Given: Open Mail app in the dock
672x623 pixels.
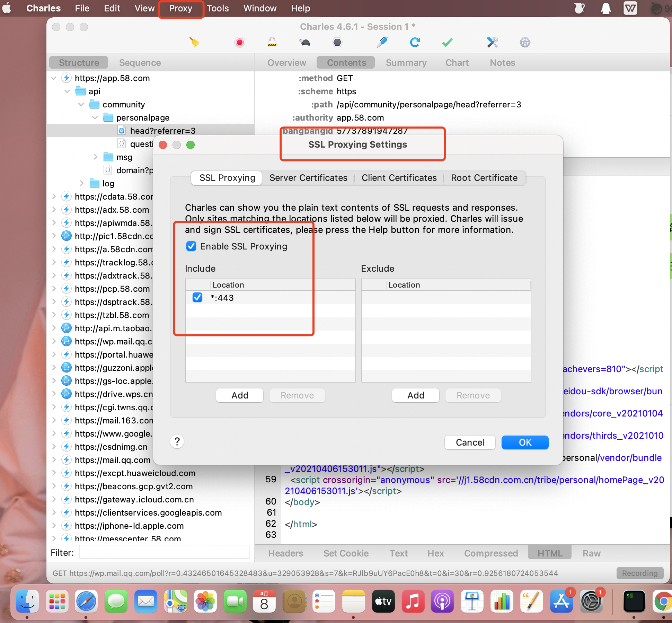Looking at the screenshot, I should click(146, 601).
